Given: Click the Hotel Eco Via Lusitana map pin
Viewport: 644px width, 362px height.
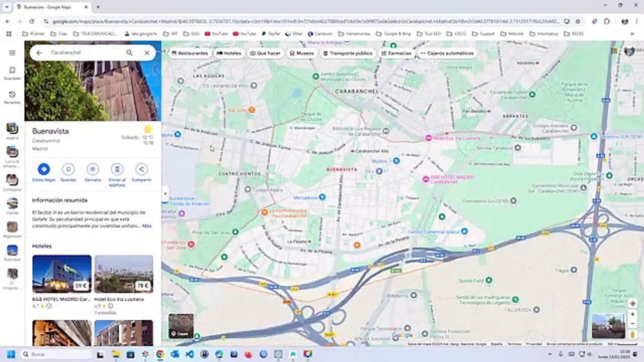Looking at the screenshot, I should click(x=428, y=138).
